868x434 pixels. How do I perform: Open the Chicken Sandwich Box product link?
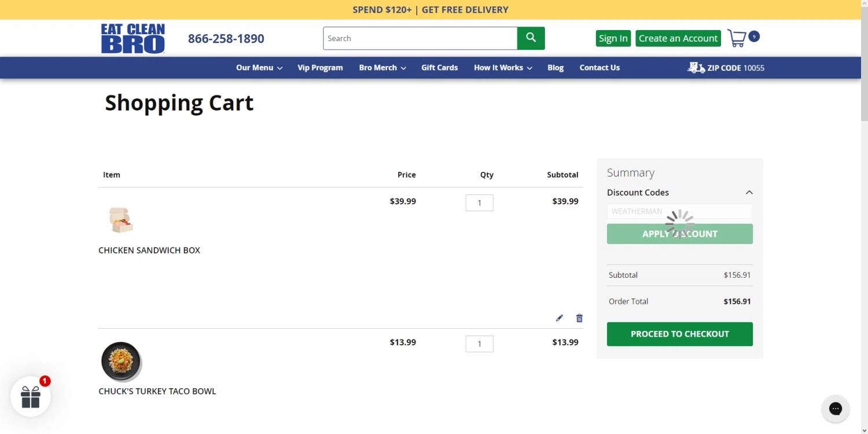(149, 251)
